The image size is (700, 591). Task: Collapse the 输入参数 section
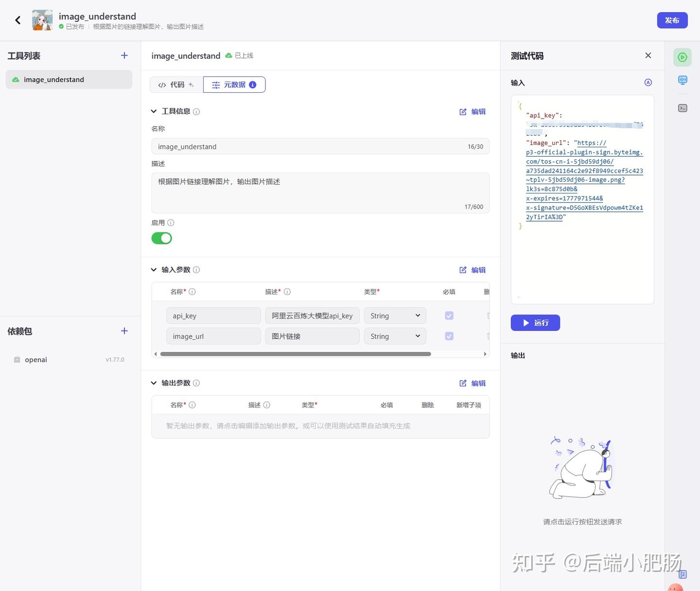pyautogui.click(x=154, y=270)
